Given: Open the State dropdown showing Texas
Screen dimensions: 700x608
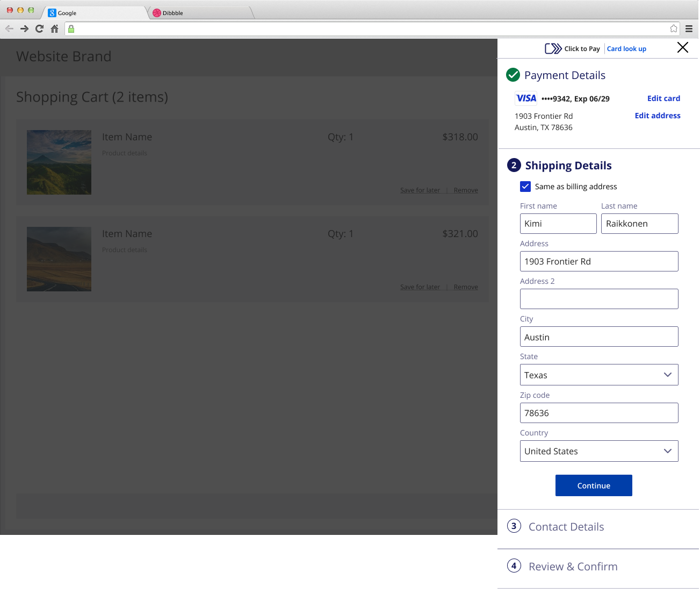Looking at the screenshot, I should point(598,375).
